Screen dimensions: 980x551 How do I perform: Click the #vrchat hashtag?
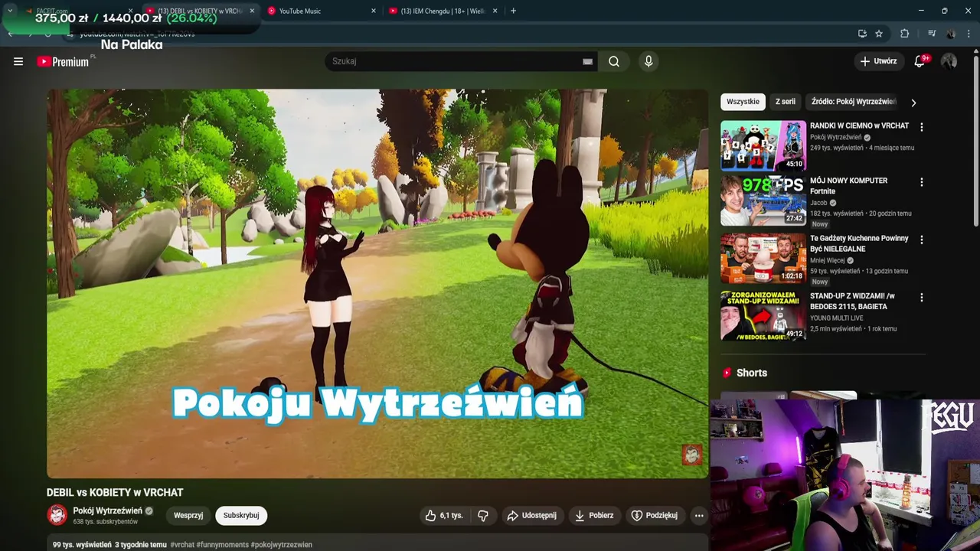pyautogui.click(x=182, y=545)
